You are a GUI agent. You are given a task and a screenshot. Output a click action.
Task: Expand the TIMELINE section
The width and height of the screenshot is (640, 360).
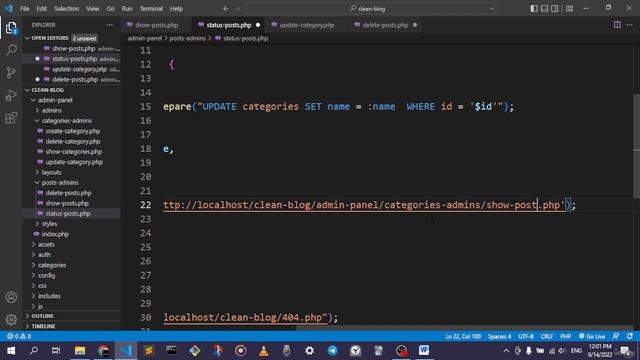[x=43, y=326]
